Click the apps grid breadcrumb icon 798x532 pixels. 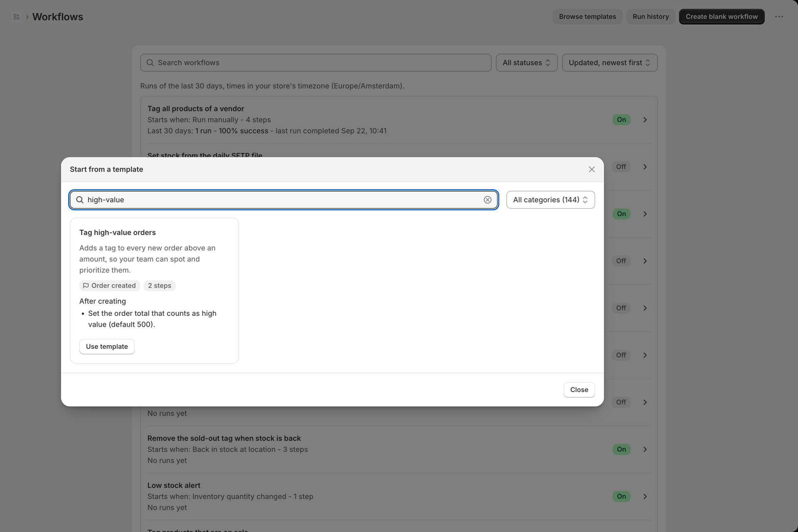coord(17,17)
